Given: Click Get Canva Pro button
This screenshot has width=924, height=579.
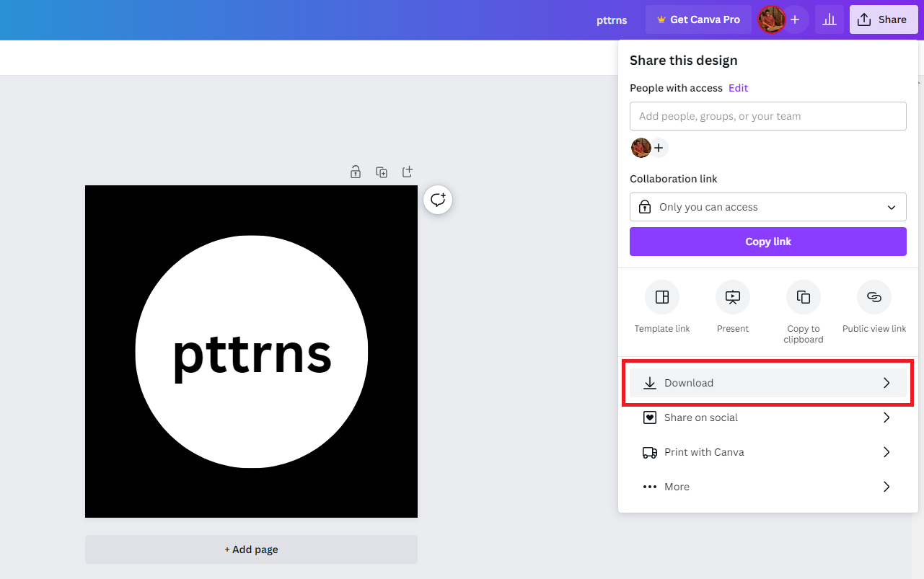Looking at the screenshot, I should click(698, 19).
